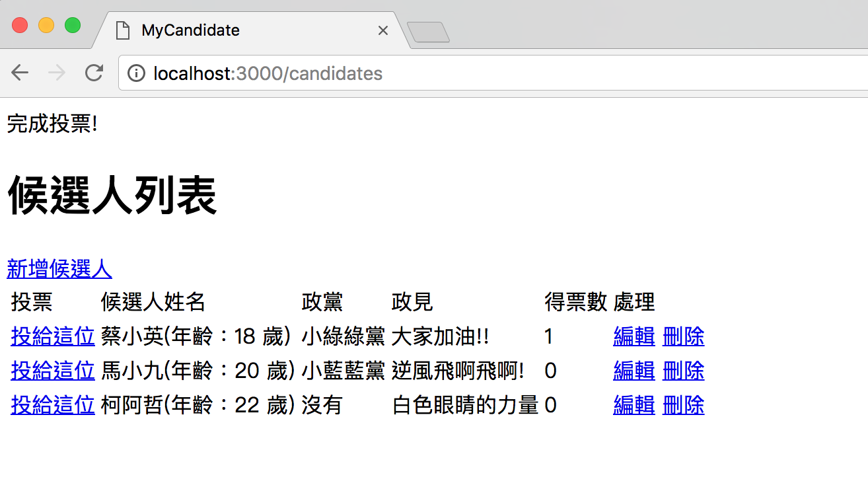Delete candidate 馬小九 with 刪除

(x=683, y=371)
